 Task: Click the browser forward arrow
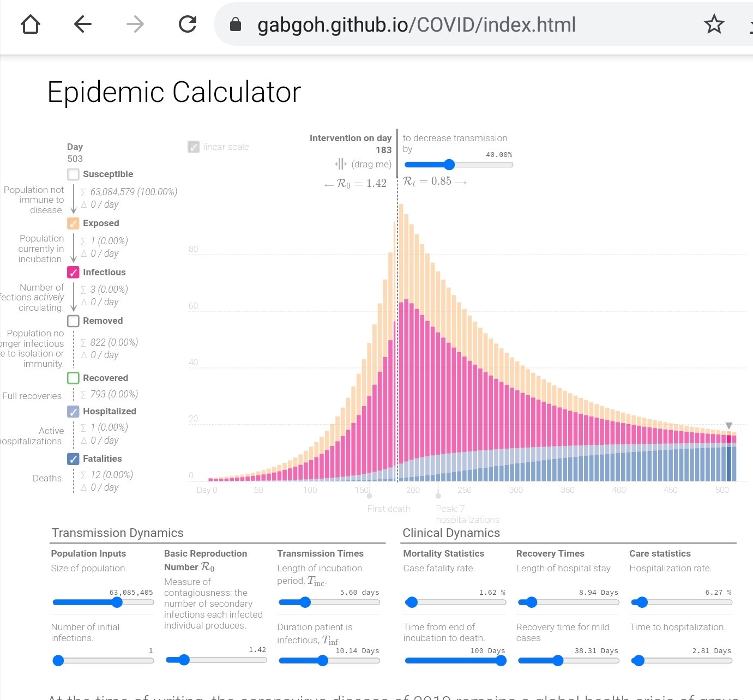click(135, 25)
